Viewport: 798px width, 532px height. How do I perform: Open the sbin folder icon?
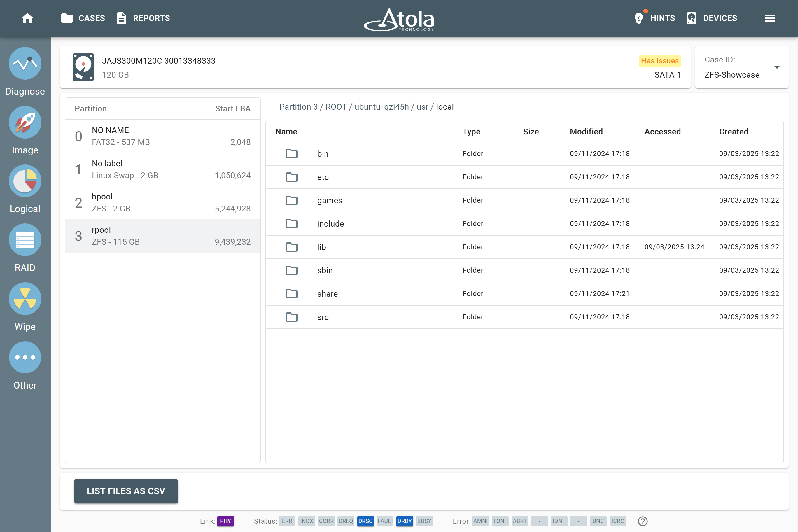click(291, 270)
